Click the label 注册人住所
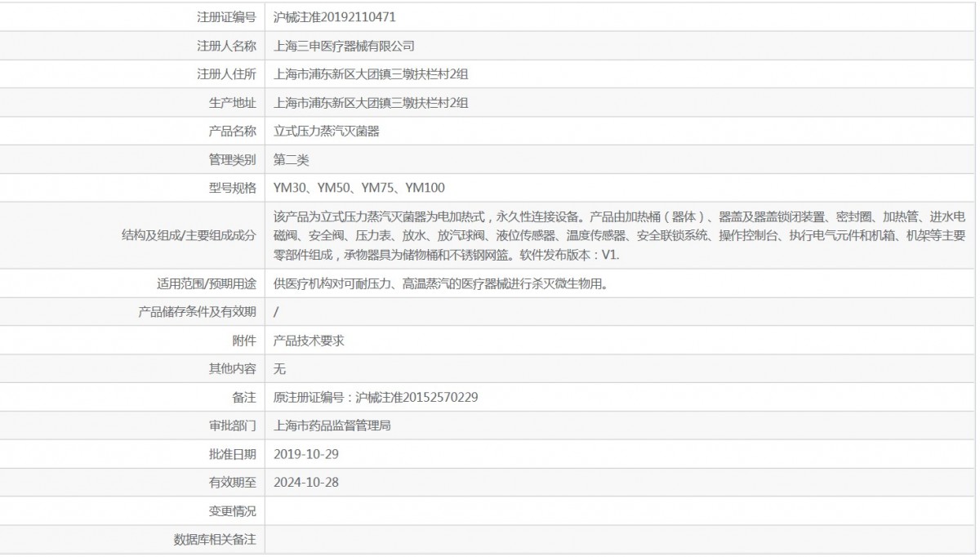The height and width of the screenshot is (557, 980). (226, 74)
